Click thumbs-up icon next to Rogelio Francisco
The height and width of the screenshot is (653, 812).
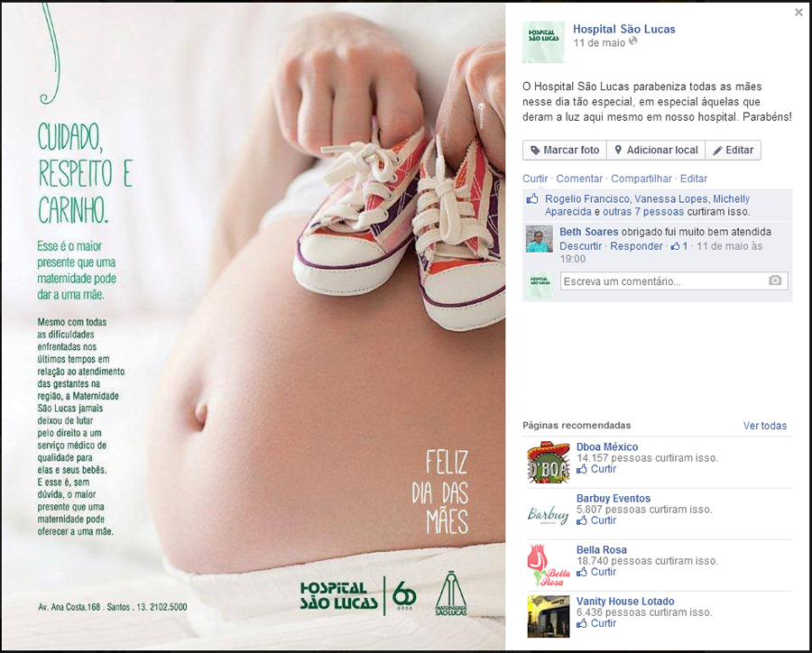point(532,198)
